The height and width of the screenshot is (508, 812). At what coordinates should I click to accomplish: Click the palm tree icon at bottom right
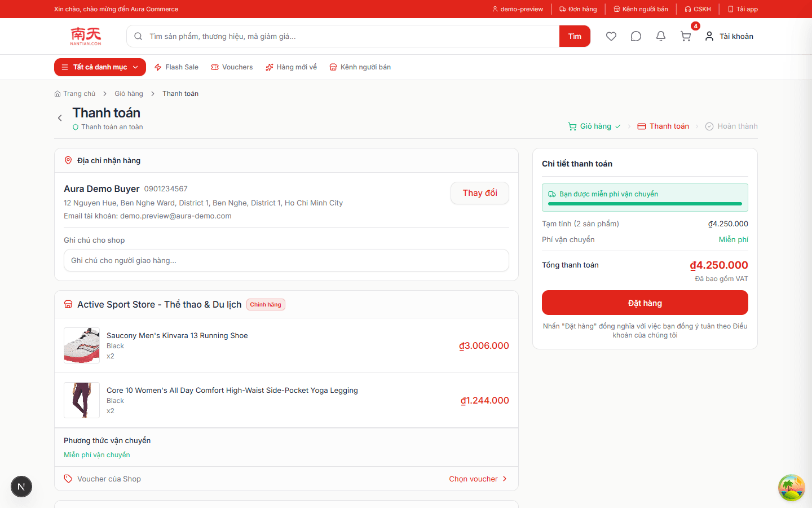[792, 488]
